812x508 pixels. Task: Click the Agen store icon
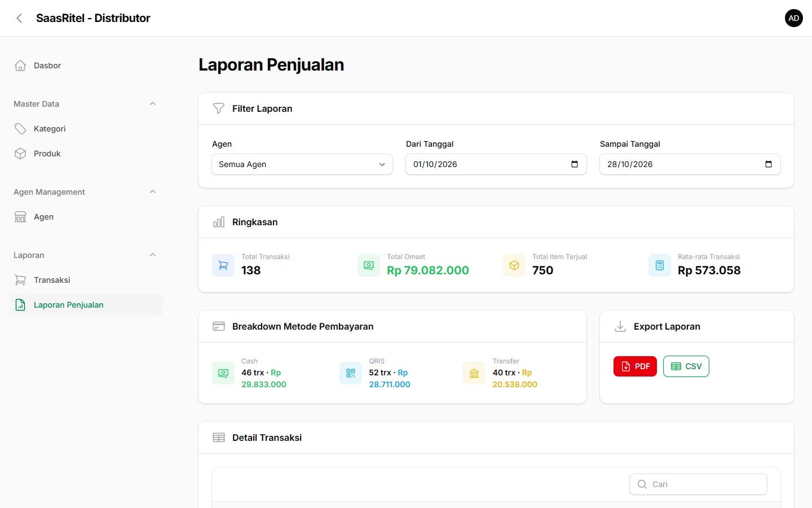(x=20, y=217)
